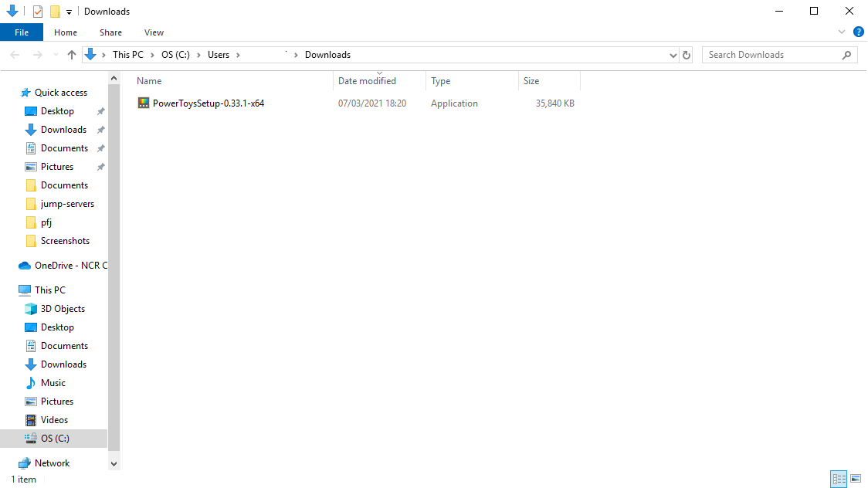This screenshot has width=868, height=488.
Task: Click the Videos filmstrip icon
Action: pyautogui.click(x=31, y=420)
